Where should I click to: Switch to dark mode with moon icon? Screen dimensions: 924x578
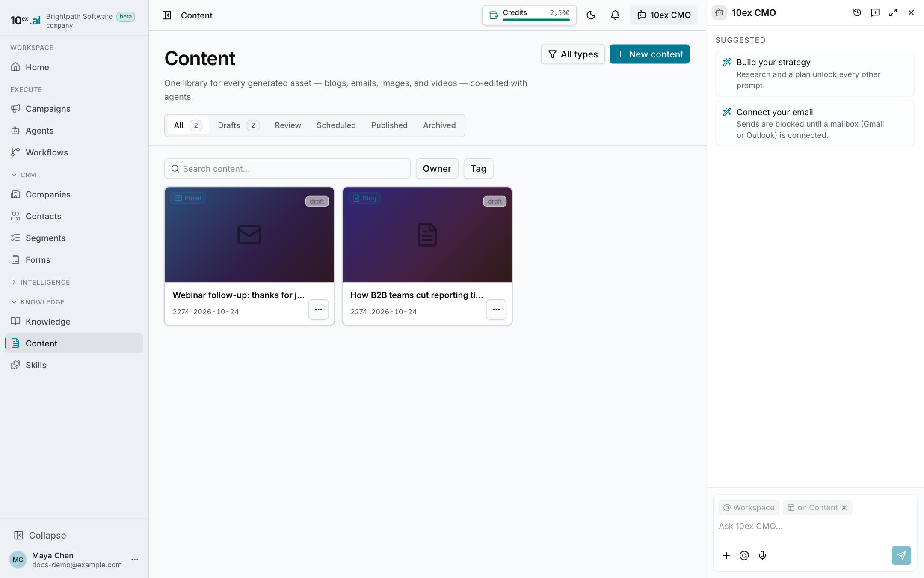[591, 15]
